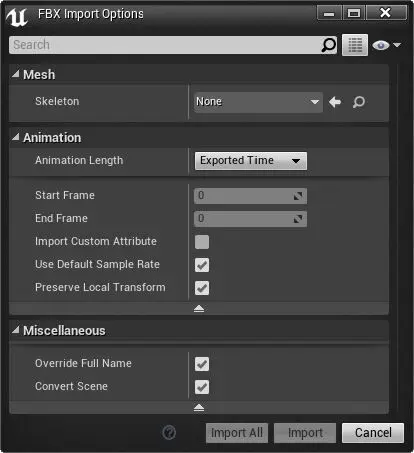Click the Unreal Engine logo icon
Viewport: 414px width, 453px height.
(17, 17)
